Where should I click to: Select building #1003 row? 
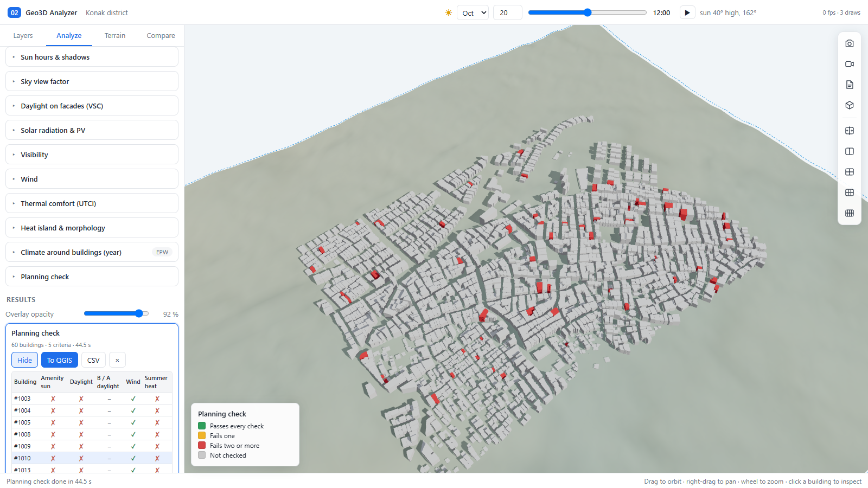click(x=92, y=399)
